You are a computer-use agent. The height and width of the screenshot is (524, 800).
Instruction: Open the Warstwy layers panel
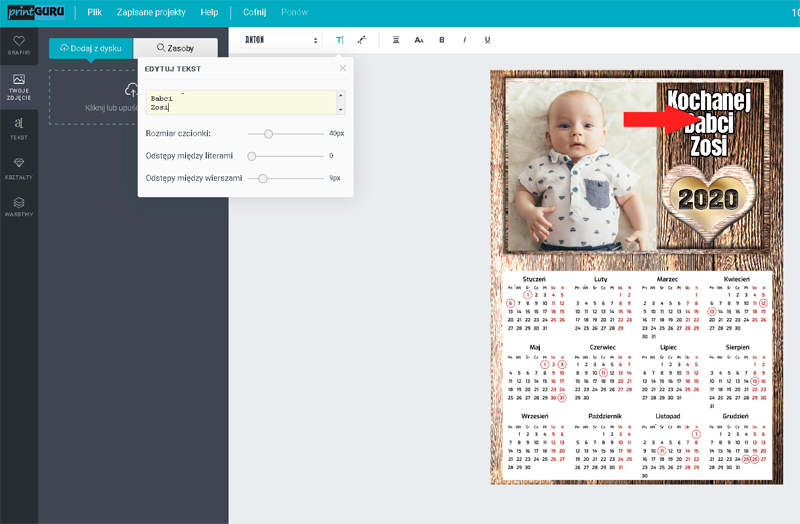tap(18, 206)
